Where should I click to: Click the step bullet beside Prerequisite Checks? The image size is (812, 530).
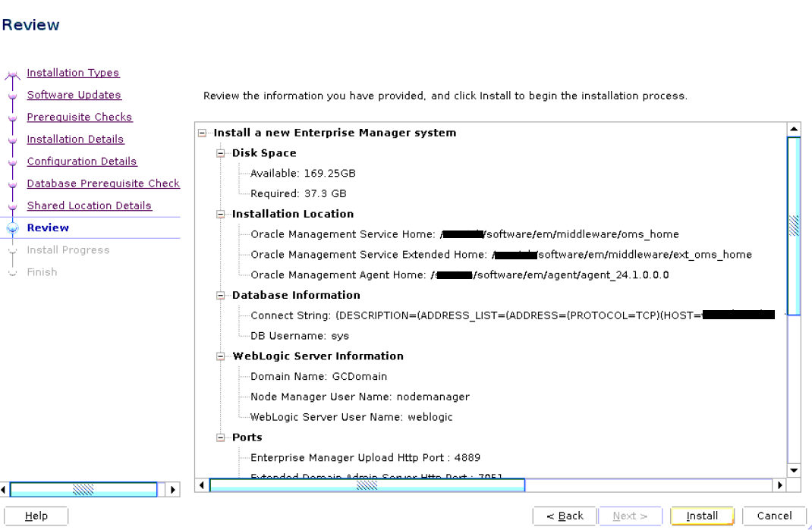coord(13,118)
